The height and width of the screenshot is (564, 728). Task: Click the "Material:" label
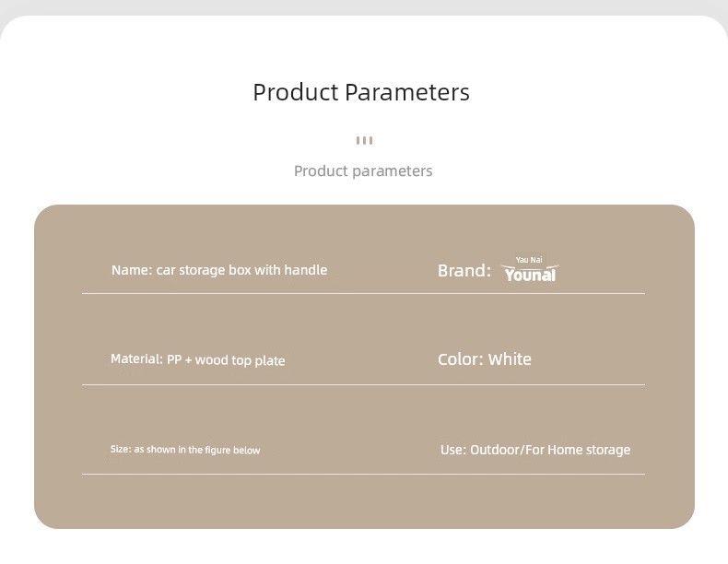click(136, 359)
